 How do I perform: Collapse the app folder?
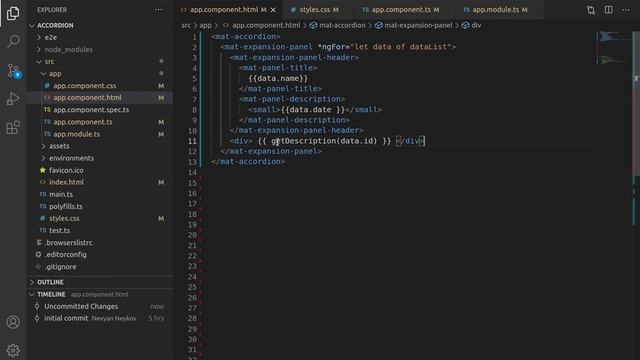coord(55,74)
